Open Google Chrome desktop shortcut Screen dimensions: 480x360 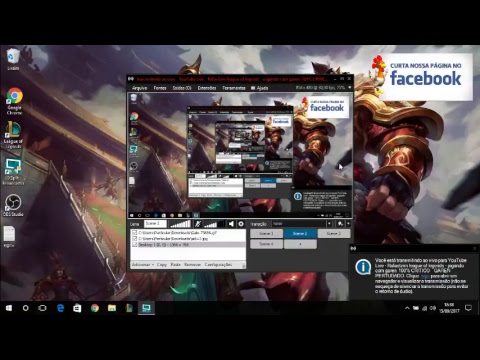click(x=14, y=101)
